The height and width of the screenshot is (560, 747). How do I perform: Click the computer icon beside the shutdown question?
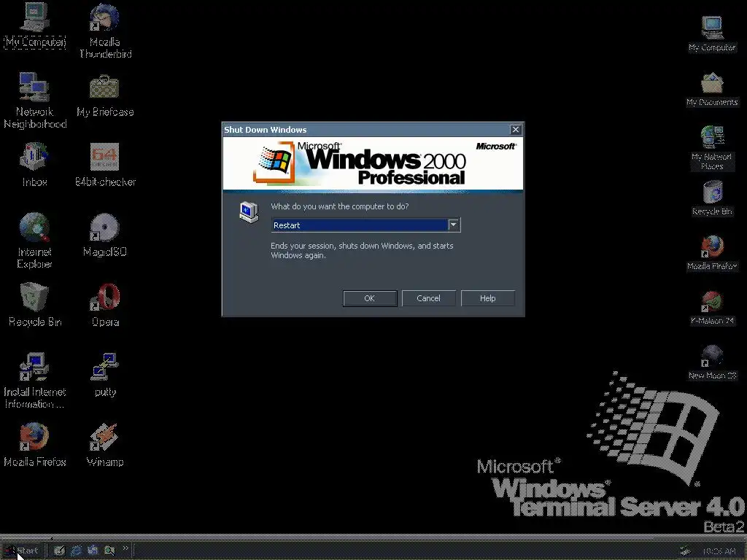(x=249, y=212)
